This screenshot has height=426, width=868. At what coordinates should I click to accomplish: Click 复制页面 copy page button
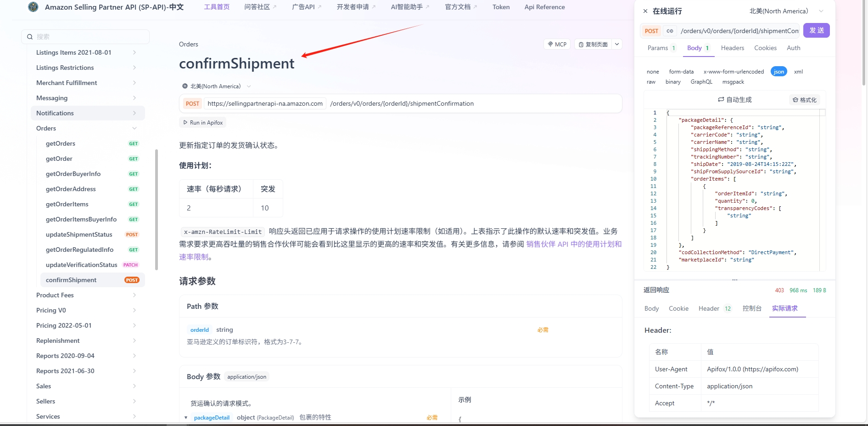tap(593, 44)
